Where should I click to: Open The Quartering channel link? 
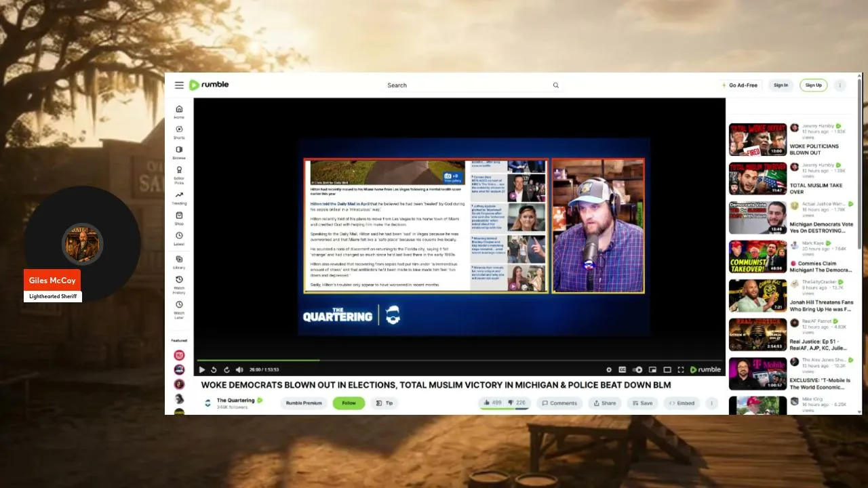[x=235, y=401]
